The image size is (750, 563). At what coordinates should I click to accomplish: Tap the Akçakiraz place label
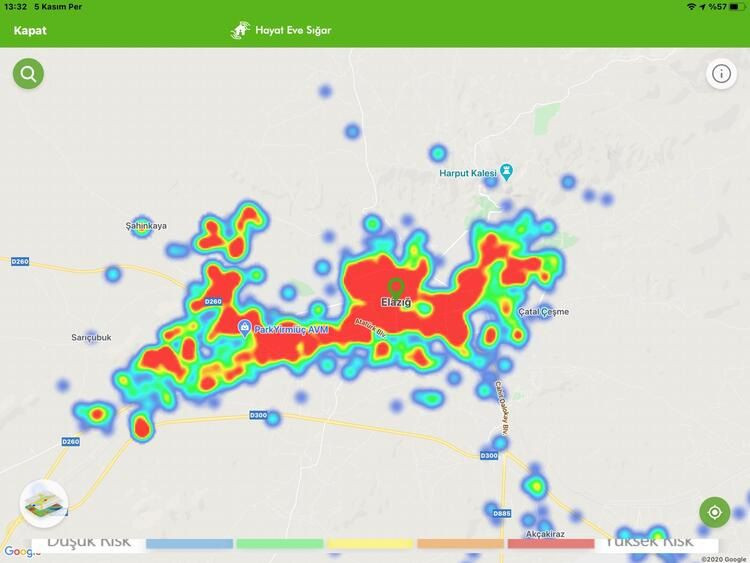[543, 534]
